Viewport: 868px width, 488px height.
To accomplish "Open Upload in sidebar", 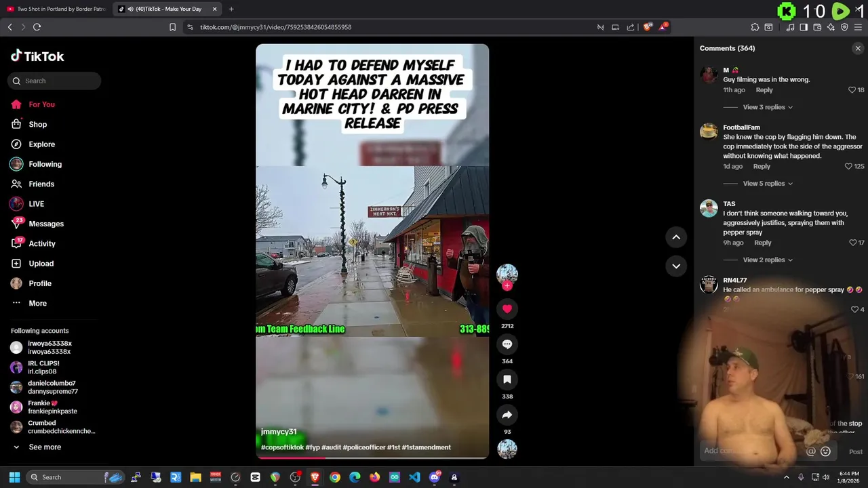I will pyautogui.click(x=41, y=264).
